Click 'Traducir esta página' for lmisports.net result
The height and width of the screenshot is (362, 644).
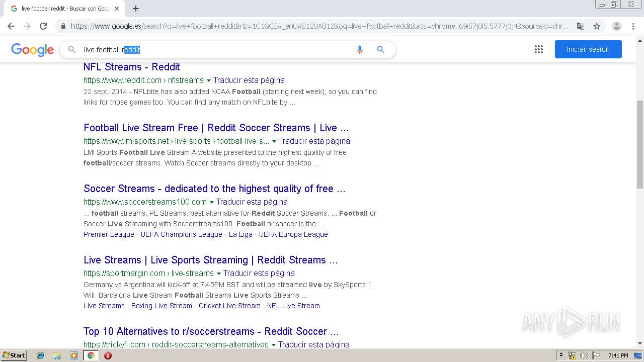click(314, 141)
